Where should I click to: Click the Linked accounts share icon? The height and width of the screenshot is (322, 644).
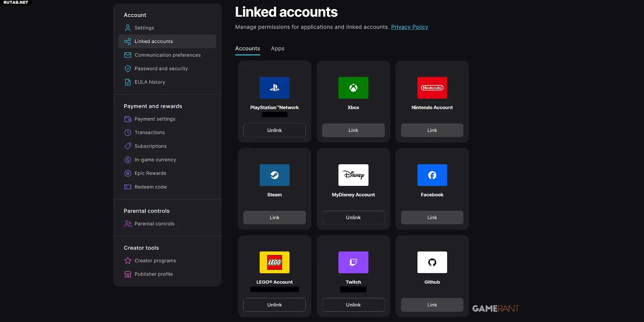(x=128, y=42)
